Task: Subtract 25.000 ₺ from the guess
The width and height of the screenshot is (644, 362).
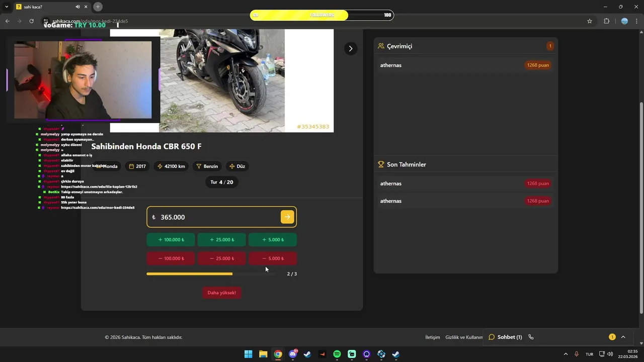Action: coord(221,258)
